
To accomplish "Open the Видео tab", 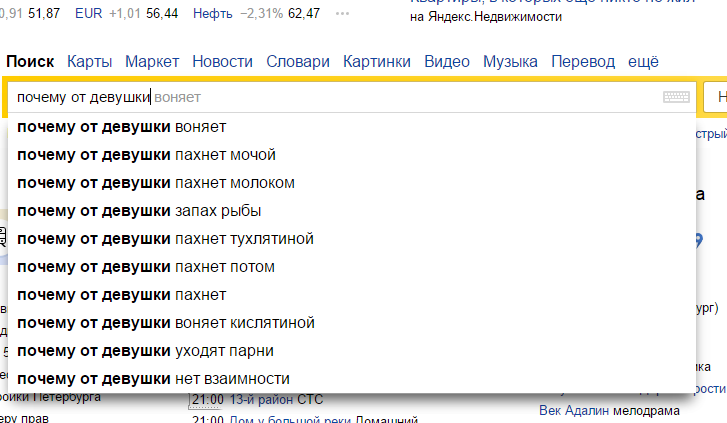I will (x=447, y=62).
